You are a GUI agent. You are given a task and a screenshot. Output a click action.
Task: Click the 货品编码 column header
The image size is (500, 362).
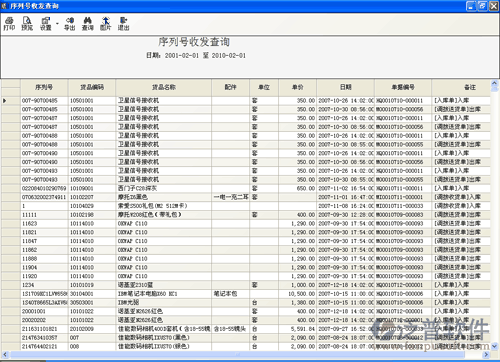click(x=92, y=87)
